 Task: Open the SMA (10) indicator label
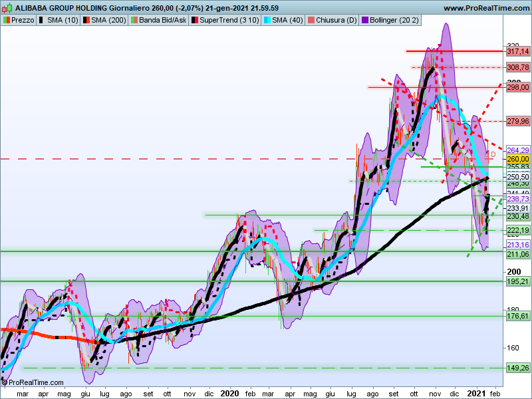coord(58,20)
